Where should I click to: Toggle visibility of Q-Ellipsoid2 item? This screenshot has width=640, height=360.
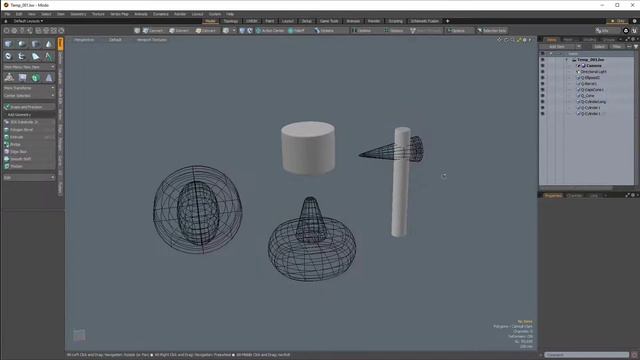tap(542, 78)
